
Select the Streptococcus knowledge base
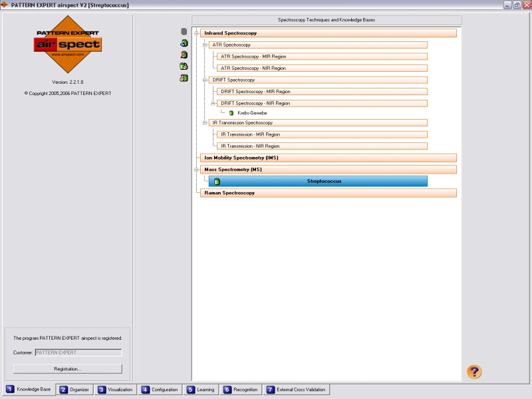point(323,181)
